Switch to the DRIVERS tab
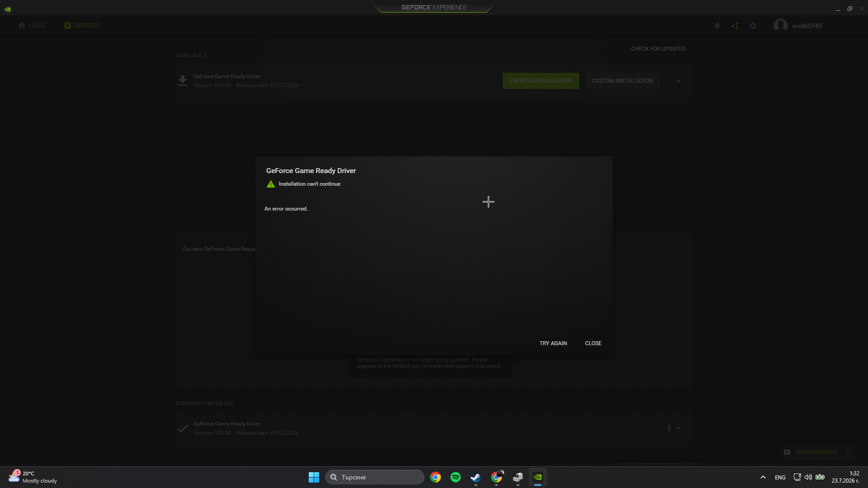This screenshot has width=868, height=488. [x=82, y=26]
